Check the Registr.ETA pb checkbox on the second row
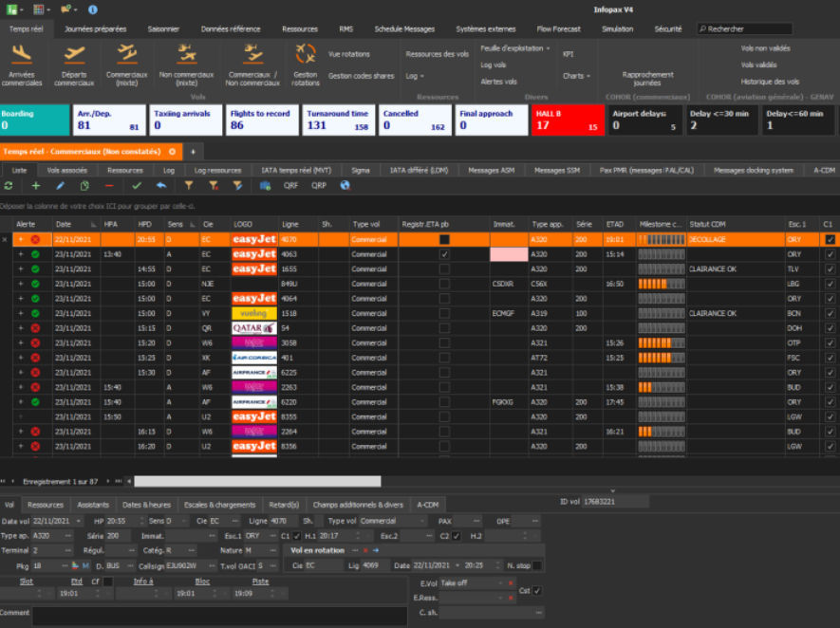 (443, 253)
